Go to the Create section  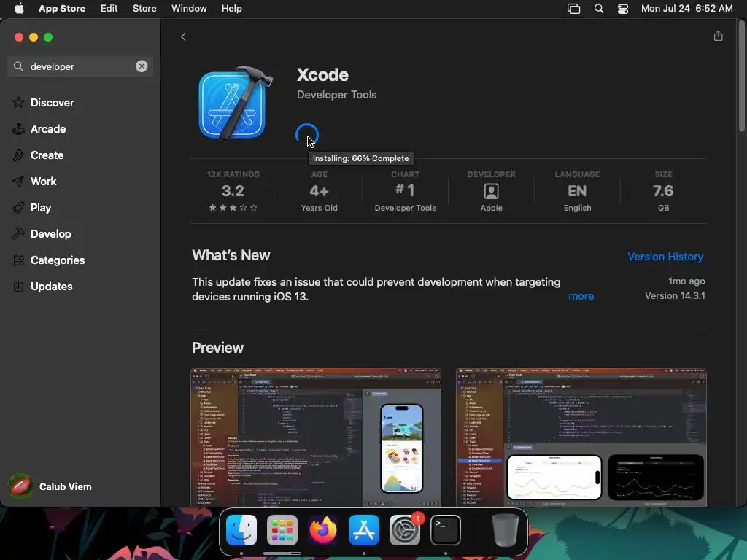click(x=47, y=155)
